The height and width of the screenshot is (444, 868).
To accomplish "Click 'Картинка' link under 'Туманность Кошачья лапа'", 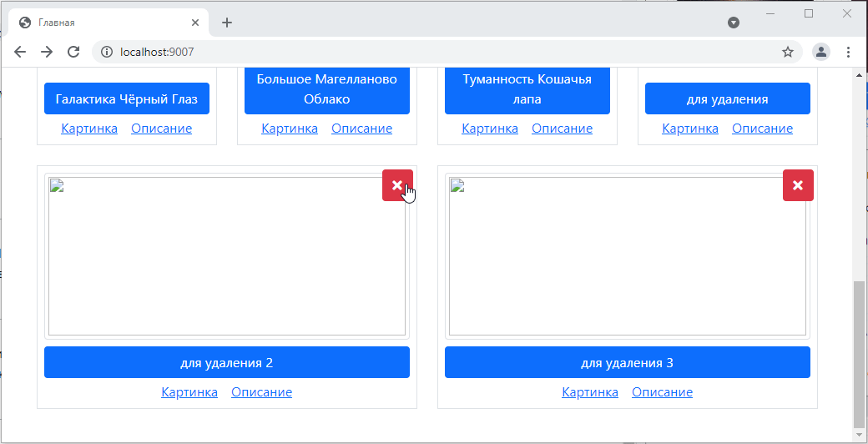I will point(490,129).
